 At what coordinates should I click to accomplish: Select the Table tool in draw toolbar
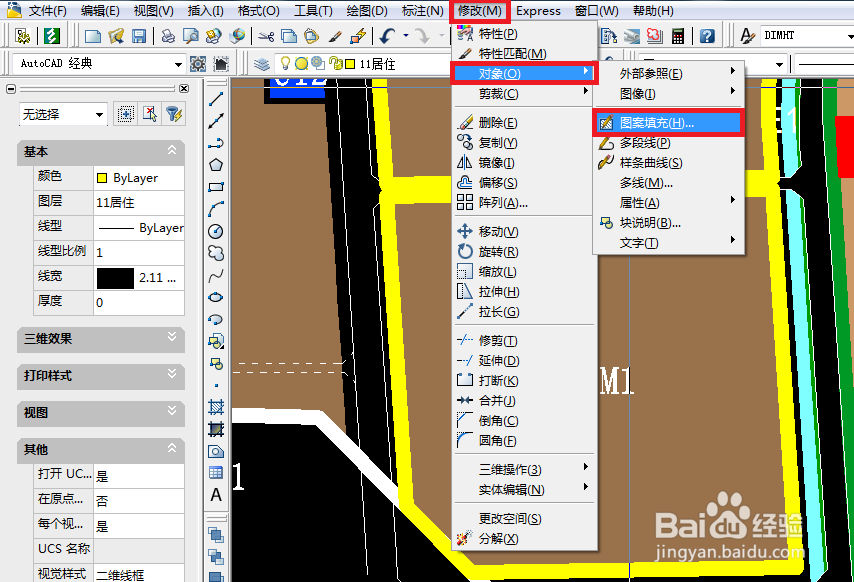click(x=216, y=473)
